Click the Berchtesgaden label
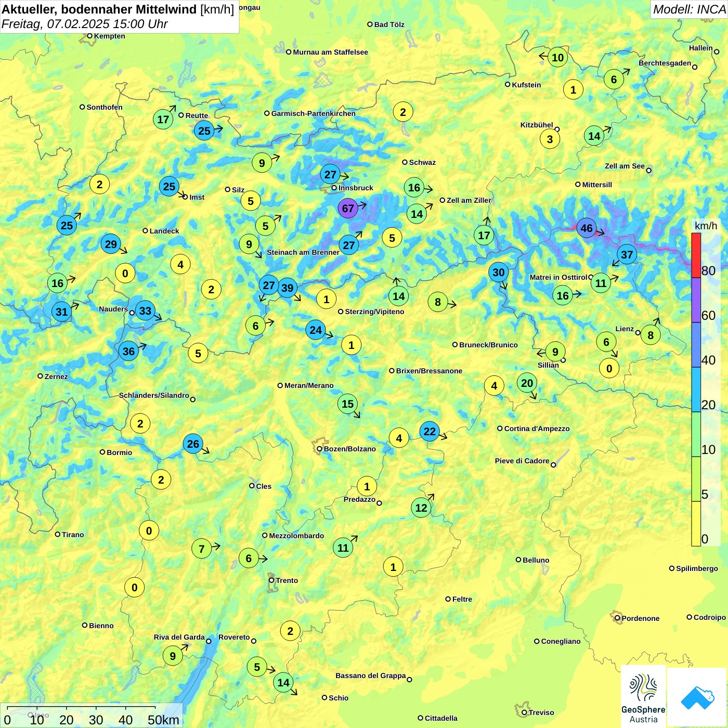728x728 pixels. [x=665, y=63]
